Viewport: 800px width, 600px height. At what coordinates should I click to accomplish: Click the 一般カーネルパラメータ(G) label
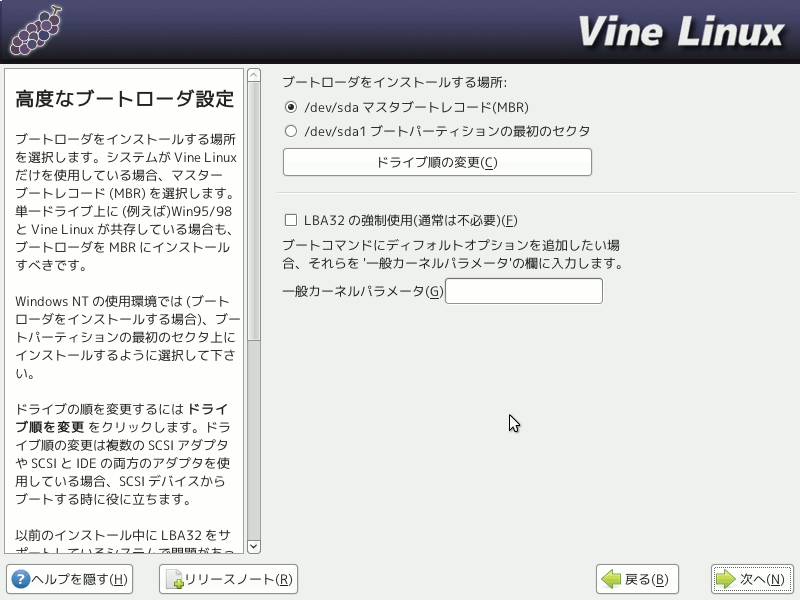363,291
